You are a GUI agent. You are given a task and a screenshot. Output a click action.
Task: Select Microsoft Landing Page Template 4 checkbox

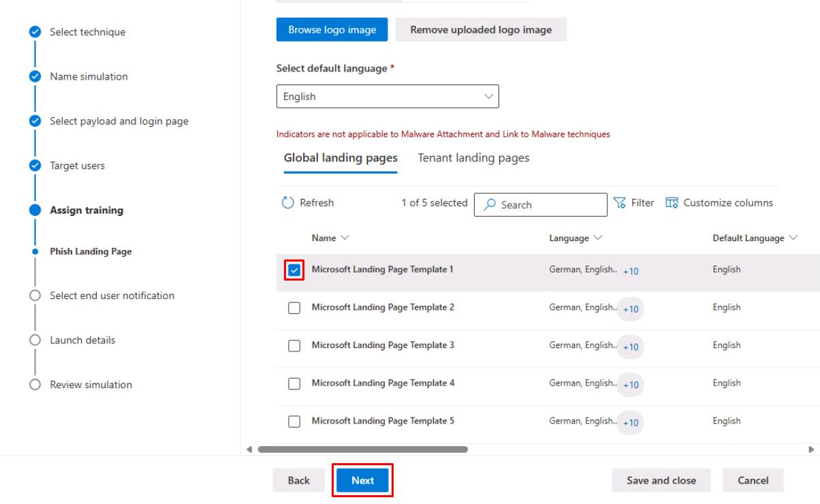click(294, 383)
